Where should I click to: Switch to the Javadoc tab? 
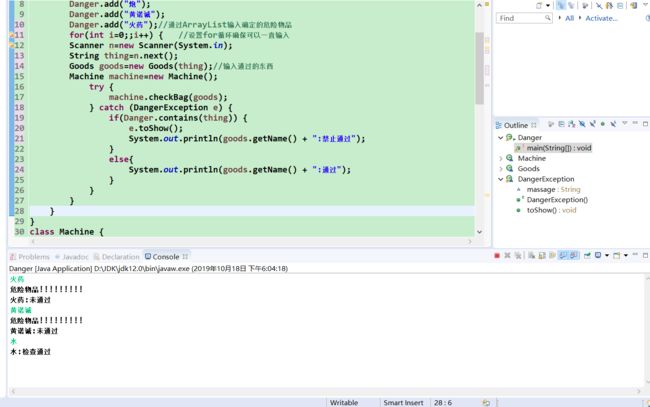click(71, 257)
